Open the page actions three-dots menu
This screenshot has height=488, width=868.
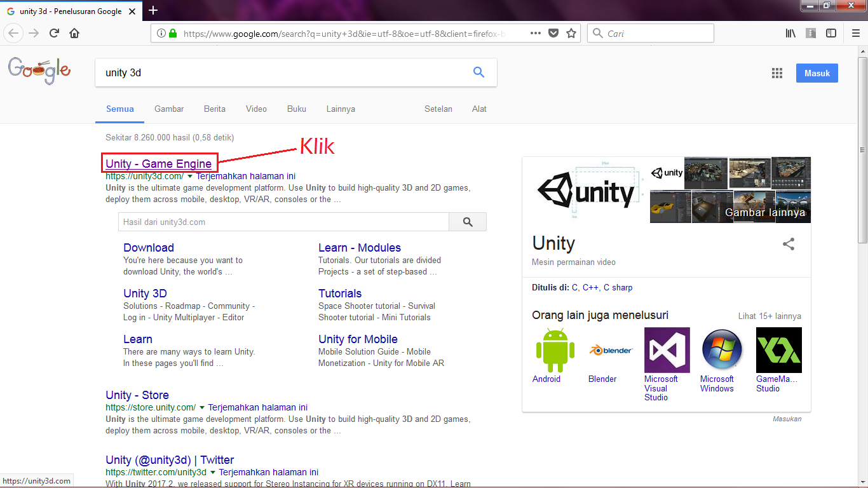point(536,33)
